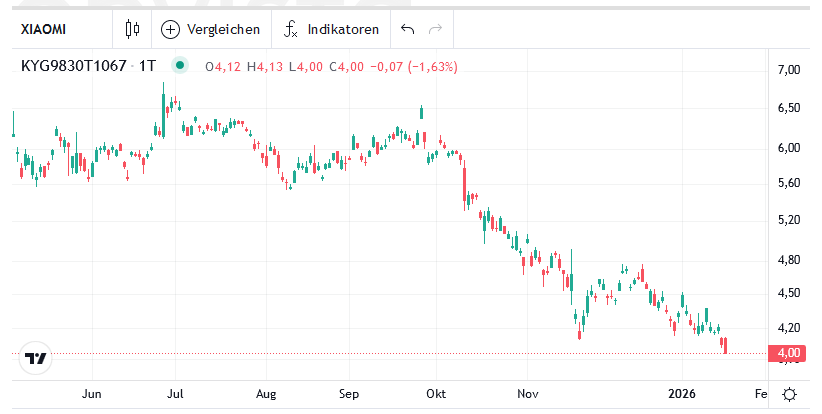Undo the last chart action
The width and height of the screenshot is (822, 414).
click(407, 29)
